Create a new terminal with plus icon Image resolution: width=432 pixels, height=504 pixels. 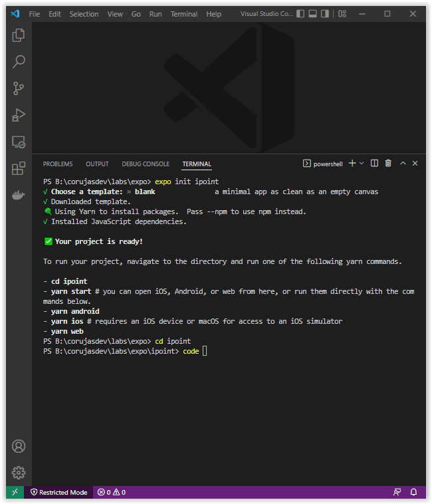pos(352,164)
